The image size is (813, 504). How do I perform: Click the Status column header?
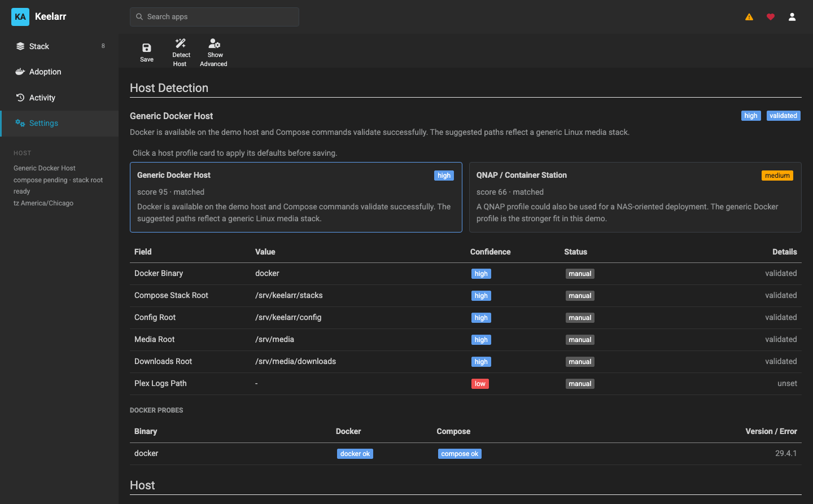point(575,252)
